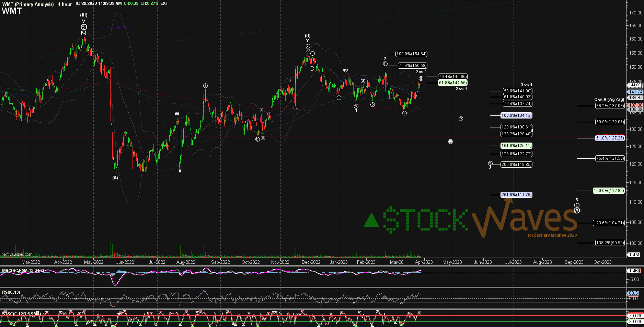This screenshot has height=327, width=644.
Task: Select the Sep-2022 date axis label
Action: coord(220,262)
